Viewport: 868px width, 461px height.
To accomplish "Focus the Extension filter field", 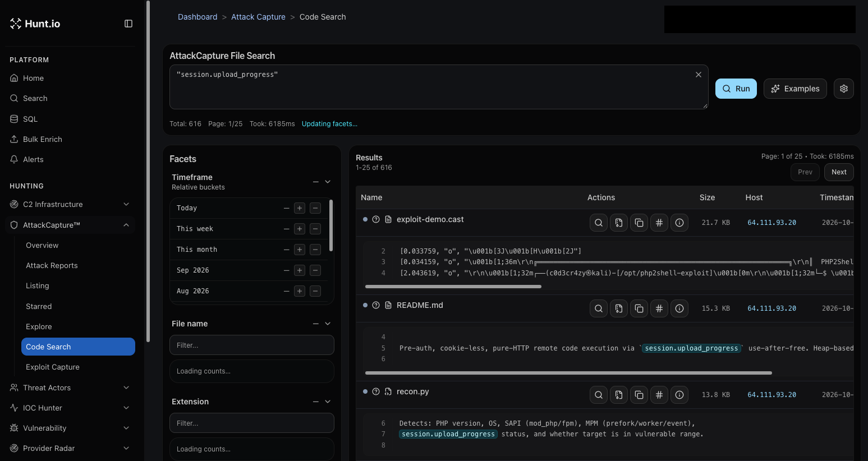I will point(252,423).
